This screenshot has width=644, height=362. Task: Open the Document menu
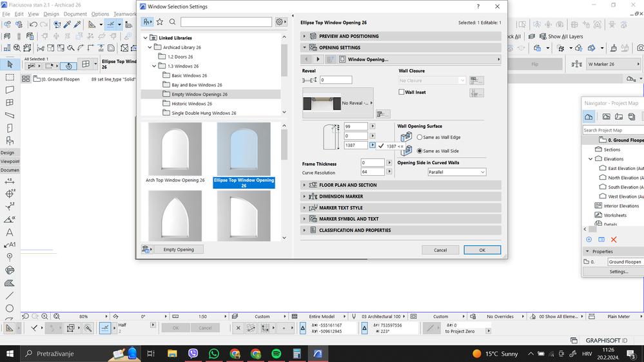[x=75, y=14]
